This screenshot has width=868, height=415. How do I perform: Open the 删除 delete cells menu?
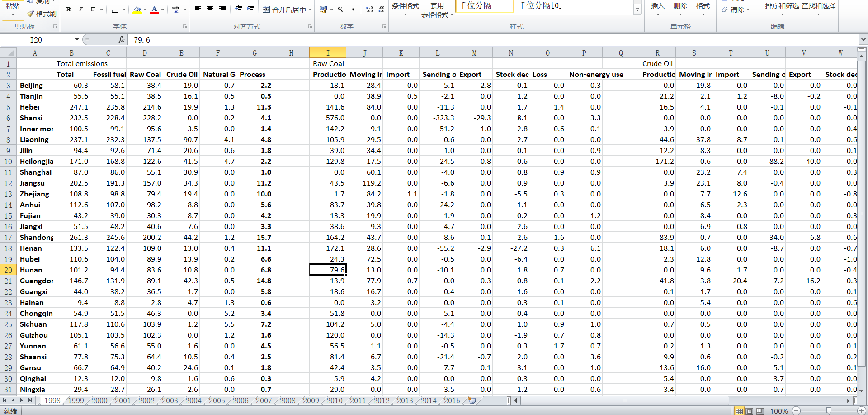pos(680,9)
